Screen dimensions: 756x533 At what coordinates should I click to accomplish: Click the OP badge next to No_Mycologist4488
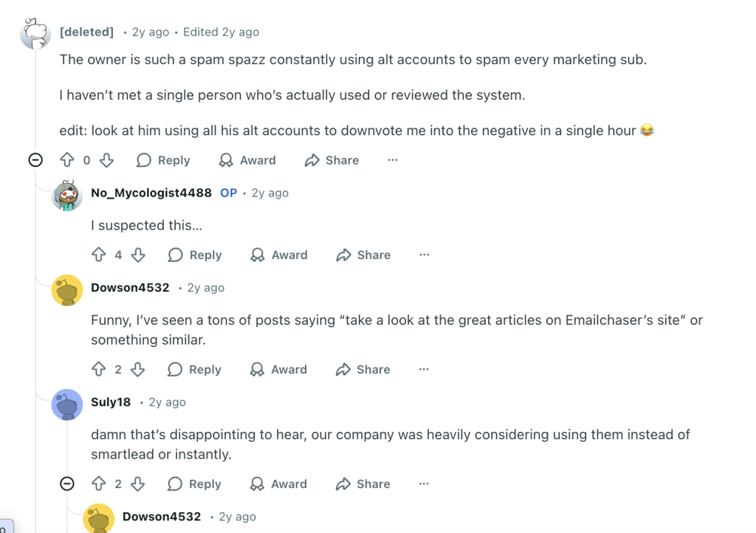pyautogui.click(x=228, y=193)
